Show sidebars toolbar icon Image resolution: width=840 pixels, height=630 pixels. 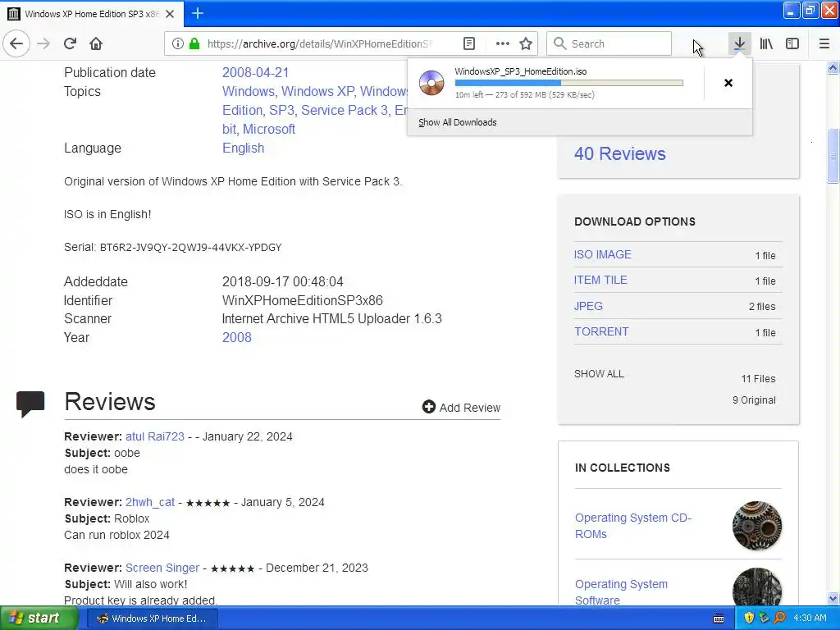(792, 44)
